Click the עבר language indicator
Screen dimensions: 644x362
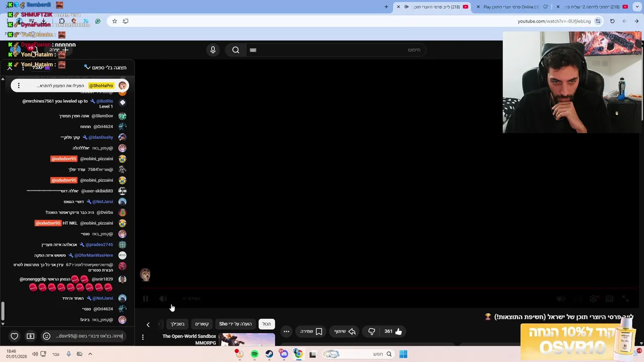[x=56, y=354]
